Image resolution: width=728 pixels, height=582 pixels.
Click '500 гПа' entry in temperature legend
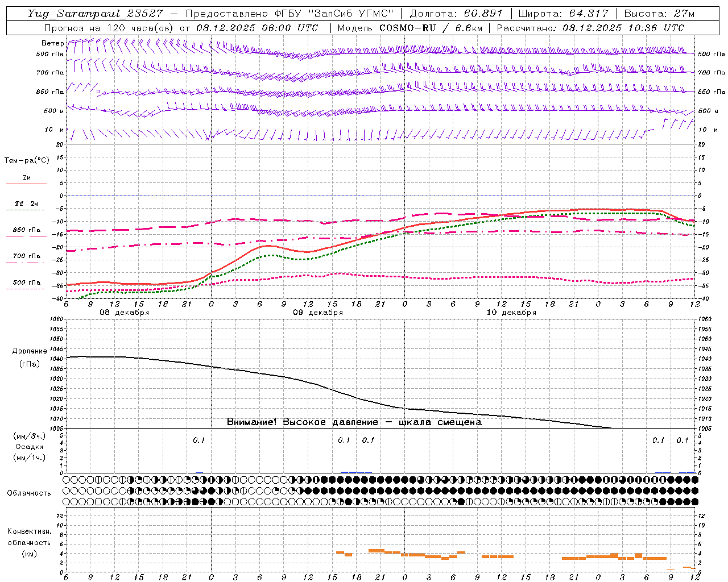[26, 282]
